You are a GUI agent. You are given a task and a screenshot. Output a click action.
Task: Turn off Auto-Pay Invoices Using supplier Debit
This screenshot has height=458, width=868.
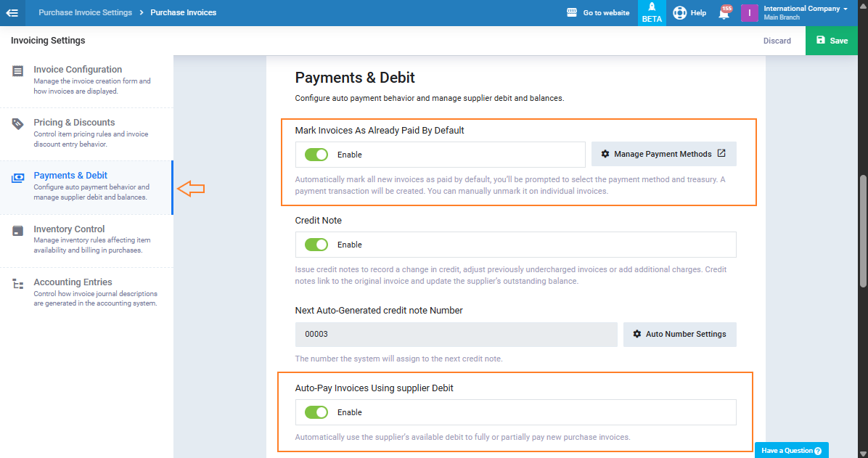point(316,412)
